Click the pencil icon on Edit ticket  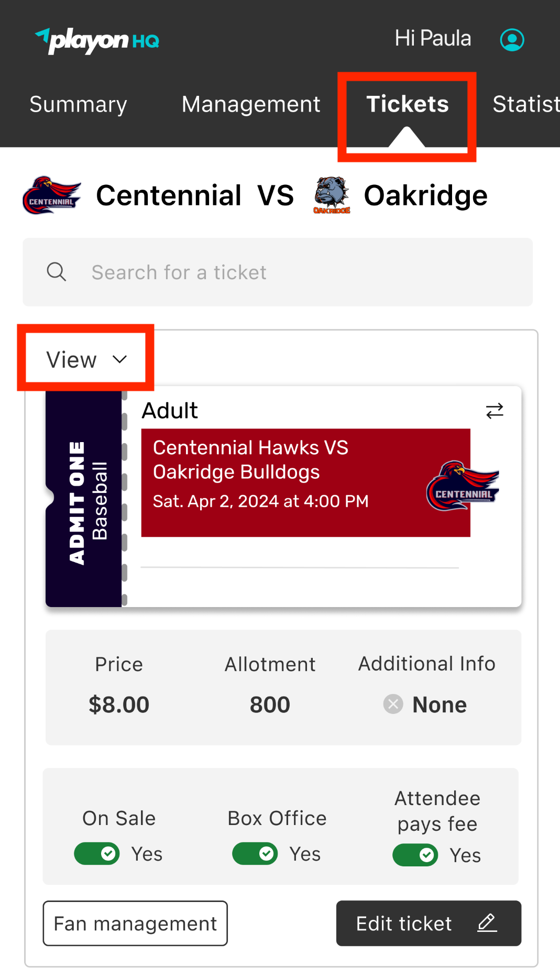click(487, 923)
